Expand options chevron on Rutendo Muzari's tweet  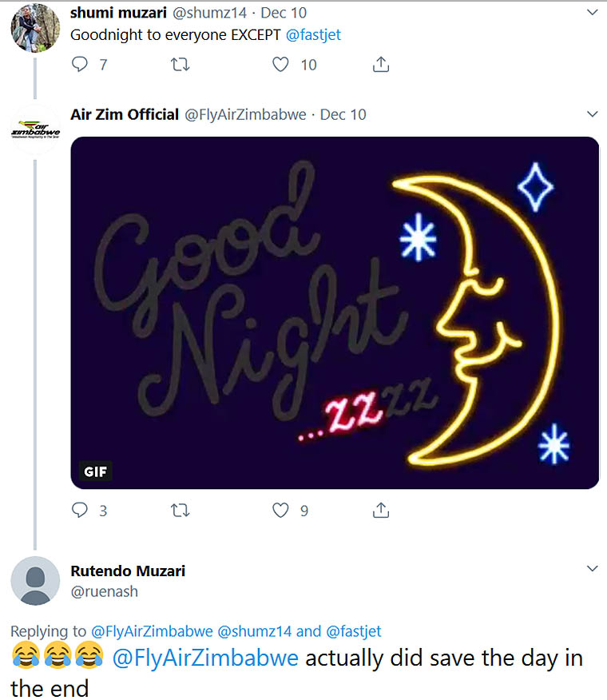[x=593, y=569]
